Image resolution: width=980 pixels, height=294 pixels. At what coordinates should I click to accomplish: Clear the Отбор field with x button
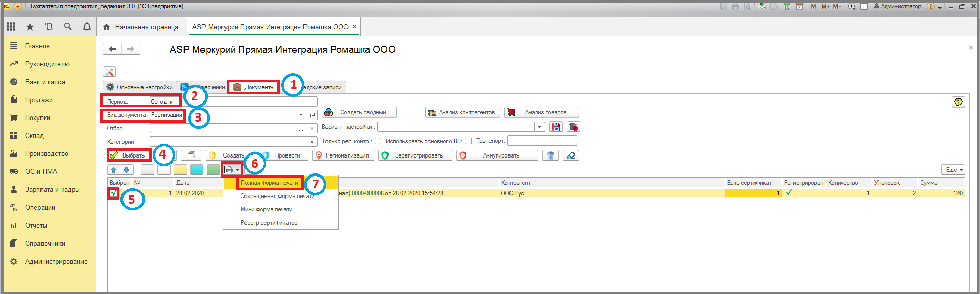pyautogui.click(x=312, y=128)
